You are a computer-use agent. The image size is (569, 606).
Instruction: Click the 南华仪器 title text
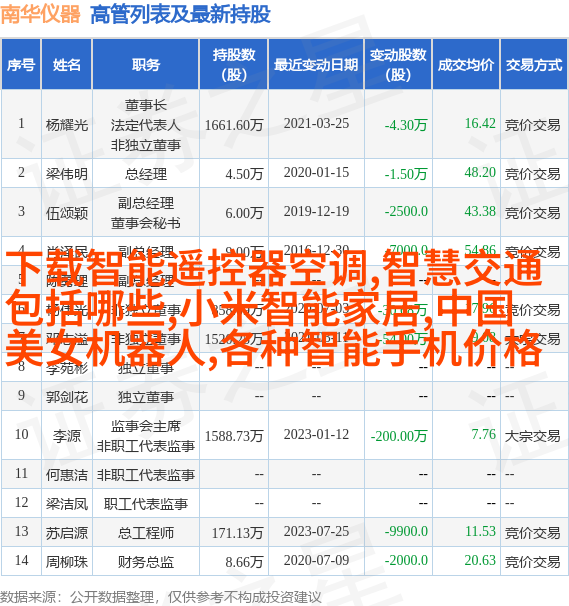coord(40,14)
